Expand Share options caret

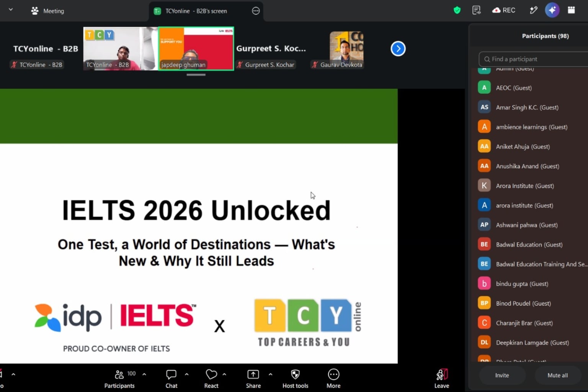coord(271,374)
